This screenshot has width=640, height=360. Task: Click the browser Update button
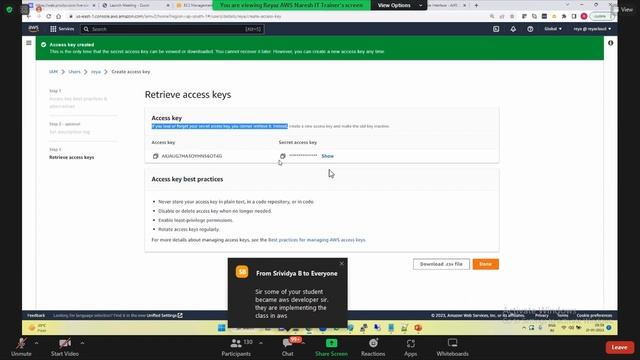[601, 16]
